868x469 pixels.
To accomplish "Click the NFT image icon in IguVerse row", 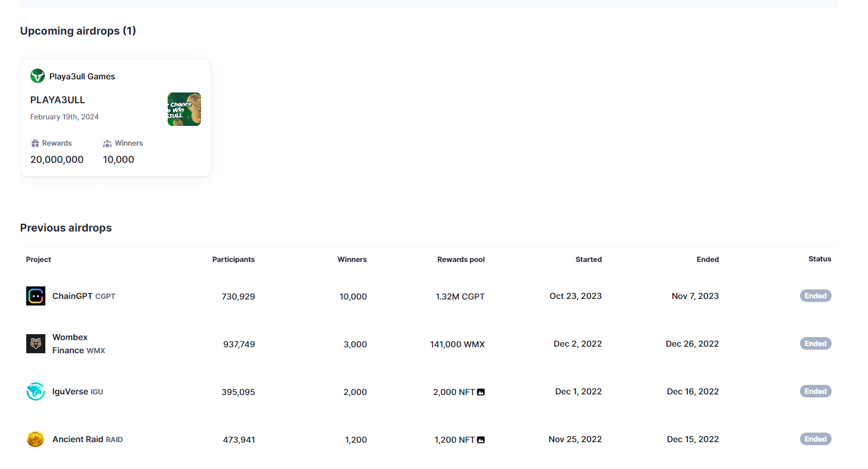I will [481, 392].
